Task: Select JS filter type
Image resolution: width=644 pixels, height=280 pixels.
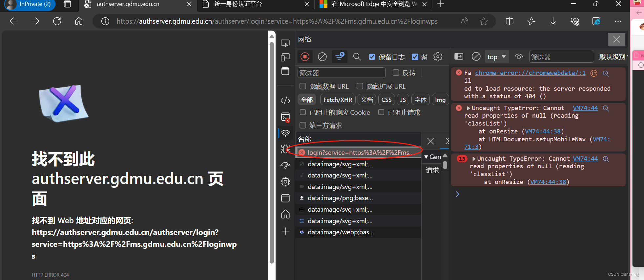Action: click(403, 100)
